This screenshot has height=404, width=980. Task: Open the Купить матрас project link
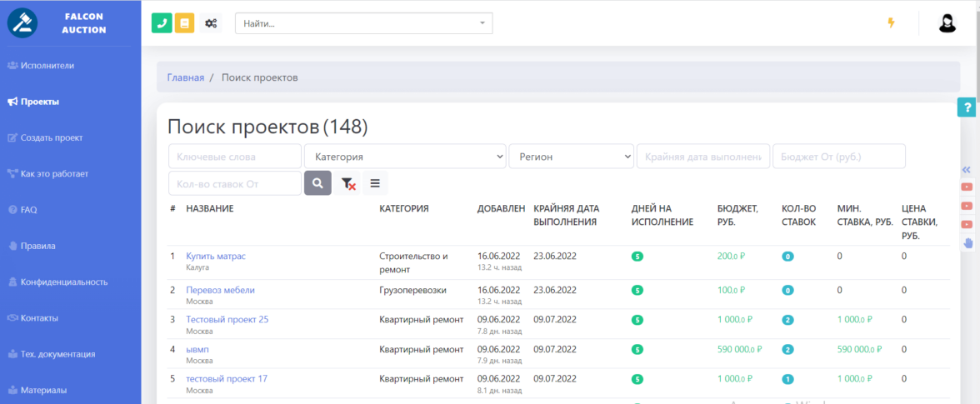coord(216,256)
